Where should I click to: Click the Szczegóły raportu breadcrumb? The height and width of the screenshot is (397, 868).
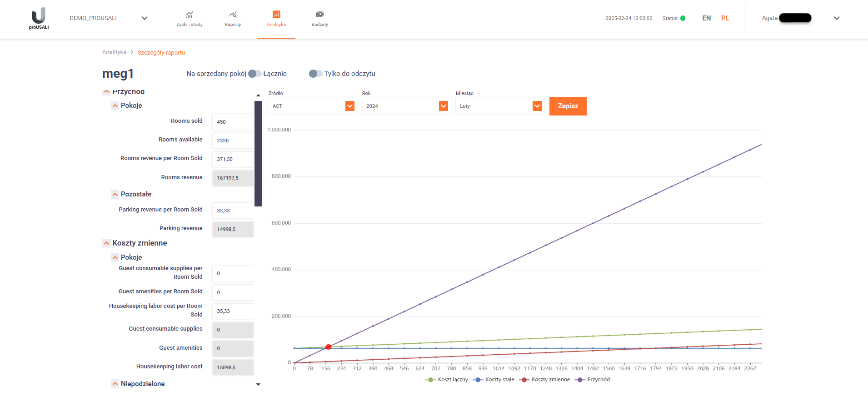161,52
